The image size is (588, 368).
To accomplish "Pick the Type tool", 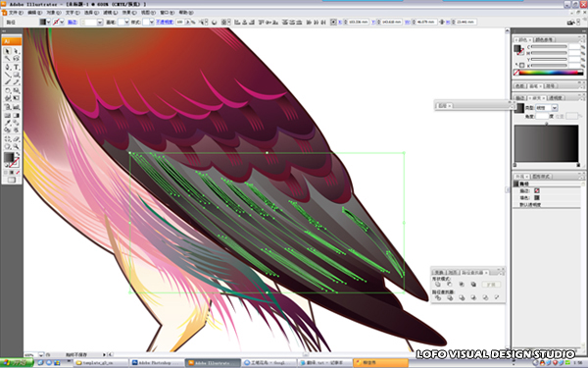I will coord(16,67).
